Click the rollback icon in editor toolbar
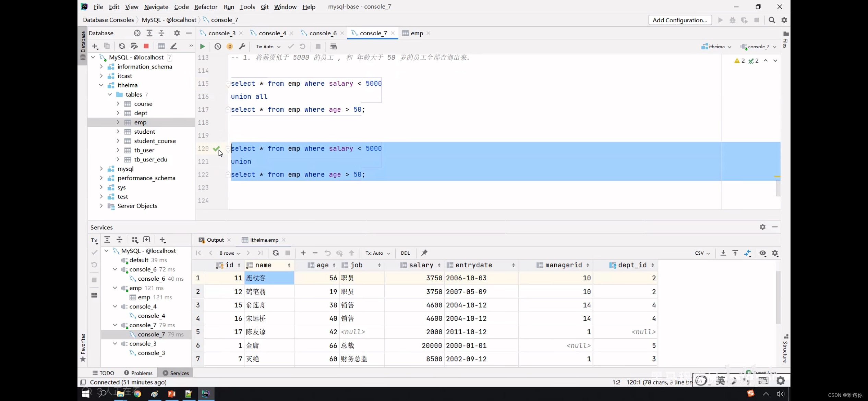Screen dimensions: 868x401 [302, 47]
